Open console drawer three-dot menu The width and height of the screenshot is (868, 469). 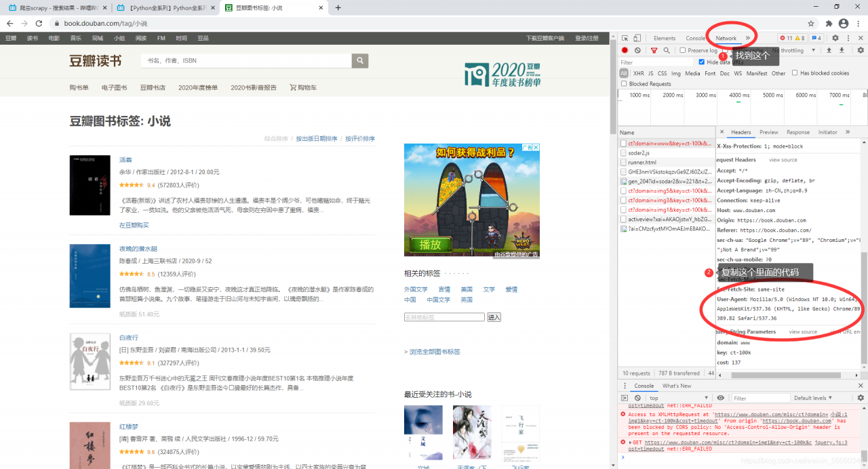(624, 386)
